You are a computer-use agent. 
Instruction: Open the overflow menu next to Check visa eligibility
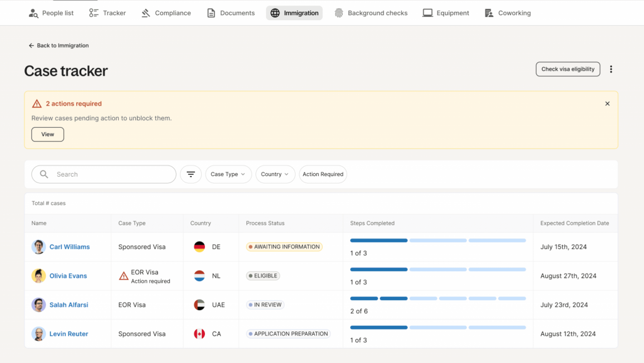tap(611, 69)
